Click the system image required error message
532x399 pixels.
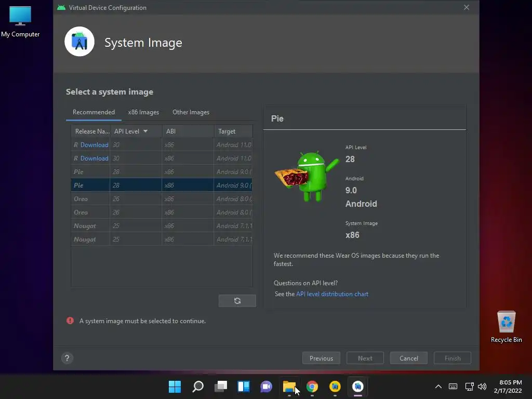[x=142, y=321]
